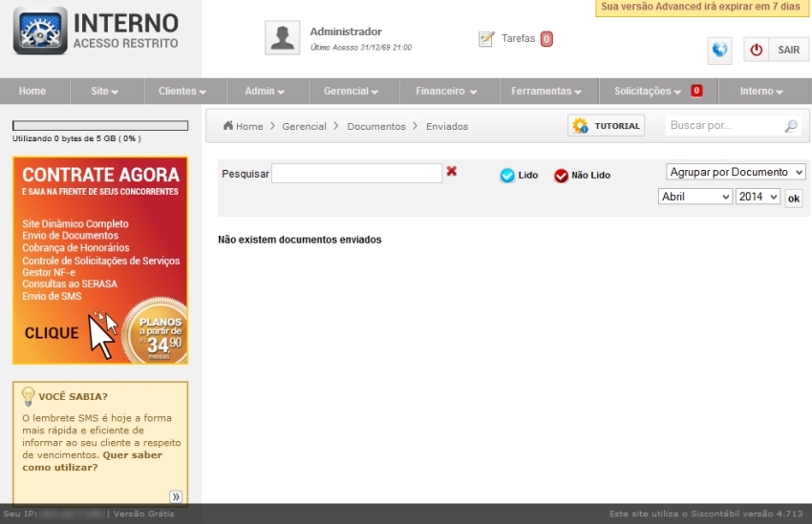The width and height of the screenshot is (812, 524).
Task: Open the Gerencial menu
Action: pos(351,92)
